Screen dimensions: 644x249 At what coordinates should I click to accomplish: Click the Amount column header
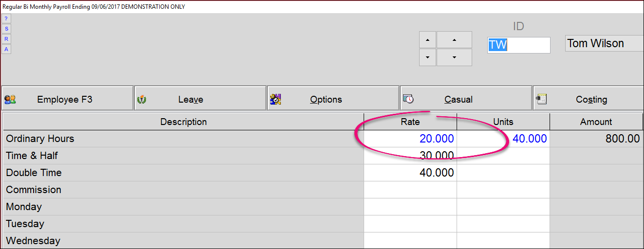pyautogui.click(x=596, y=122)
